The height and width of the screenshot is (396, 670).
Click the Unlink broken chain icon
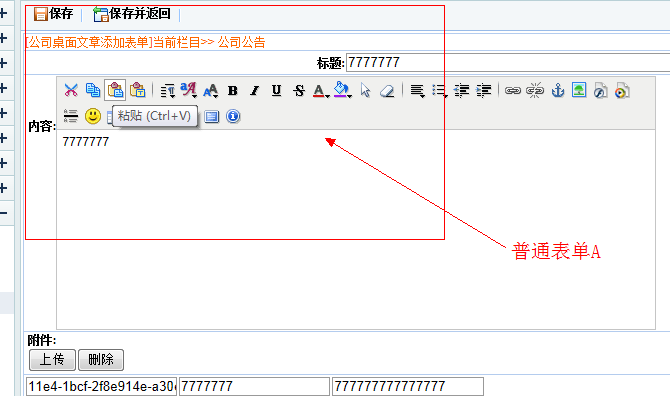pyautogui.click(x=535, y=91)
